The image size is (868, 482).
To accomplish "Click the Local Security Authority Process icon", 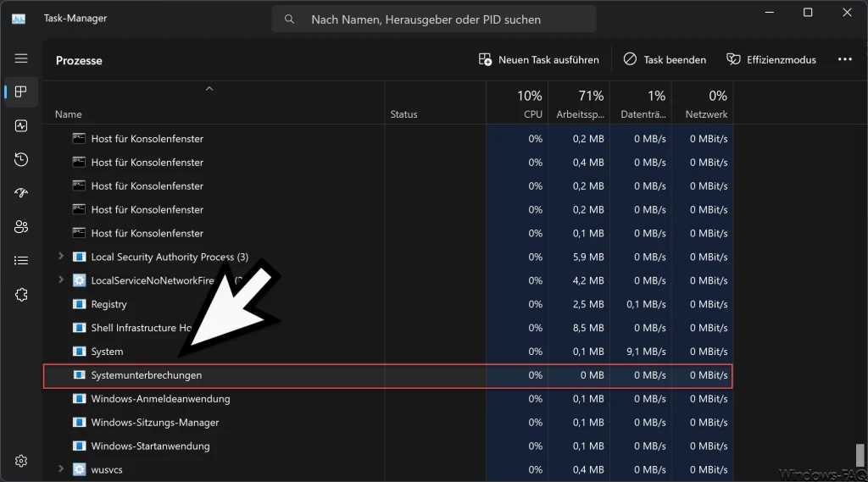I will pyautogui.click(x=79, y=257).
